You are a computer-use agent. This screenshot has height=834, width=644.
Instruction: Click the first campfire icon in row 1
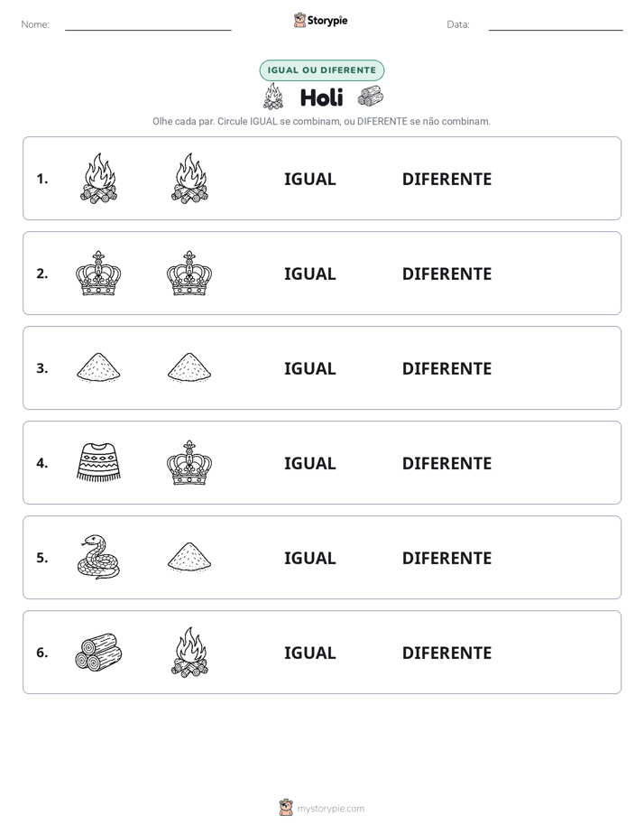click(98, 178)
